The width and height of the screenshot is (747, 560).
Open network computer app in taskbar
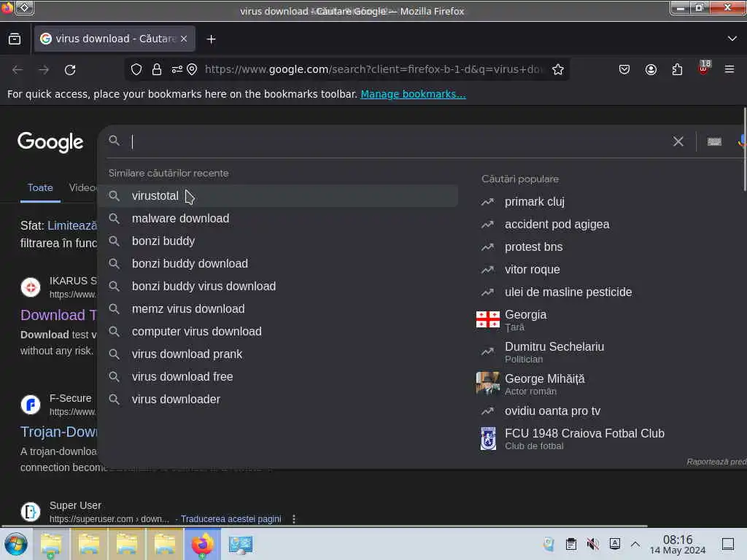240,544
